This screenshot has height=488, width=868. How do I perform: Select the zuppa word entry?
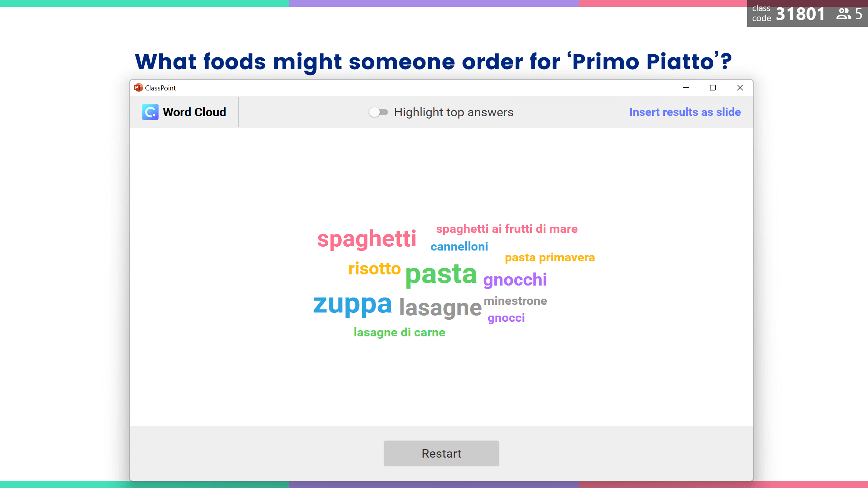click(x=352, y=304)
